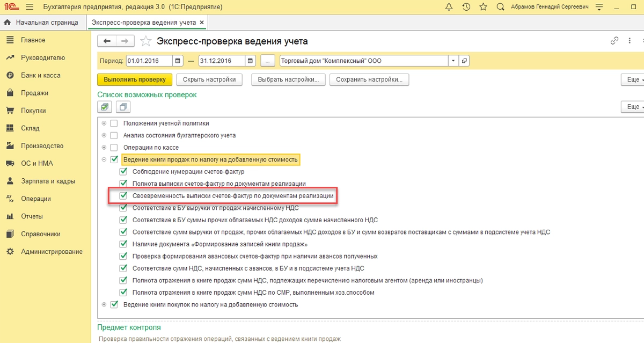
Task: Click Скрыть настройки button
Action: [x=209, y=79]
